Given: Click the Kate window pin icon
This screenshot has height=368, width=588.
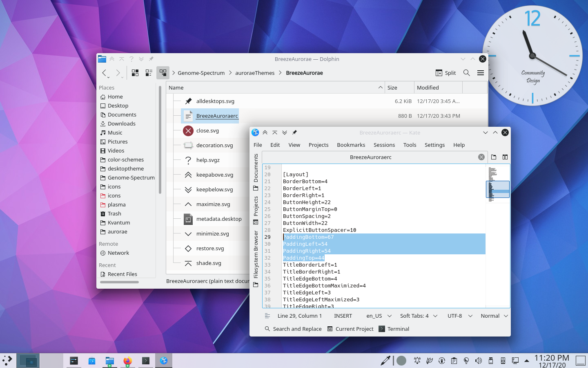Looking at the screenshot, I should click(x=294, y=132).
